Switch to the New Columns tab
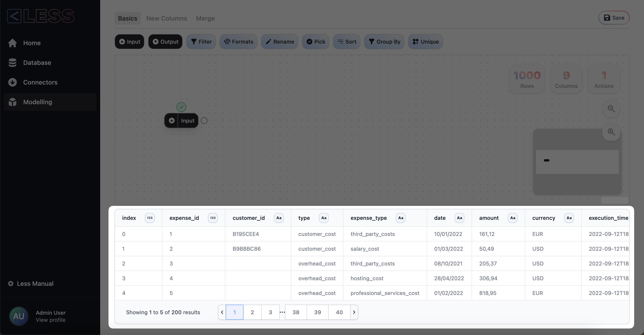The width and height of the screenshot is (644, 335). (167, 18)
